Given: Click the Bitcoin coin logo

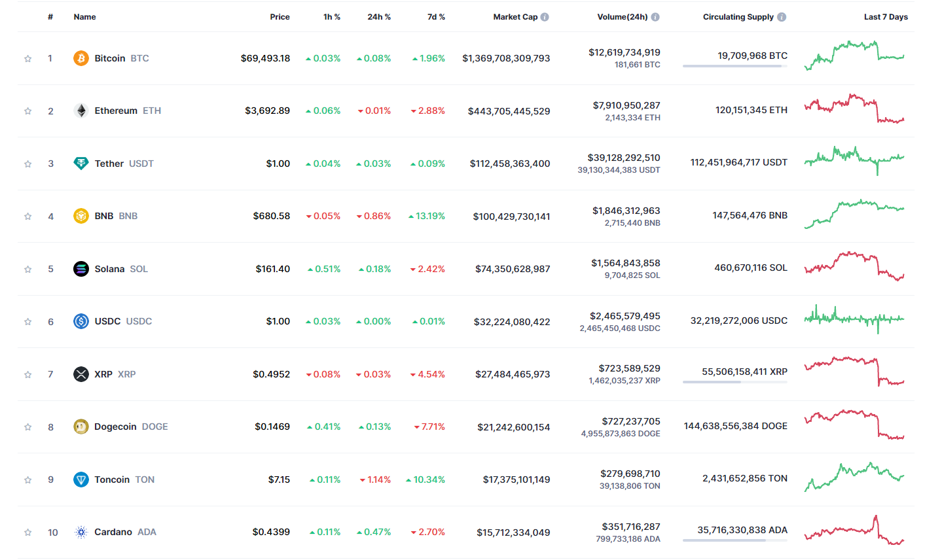Looking at the screenshot, I should (x=81, y=58).
